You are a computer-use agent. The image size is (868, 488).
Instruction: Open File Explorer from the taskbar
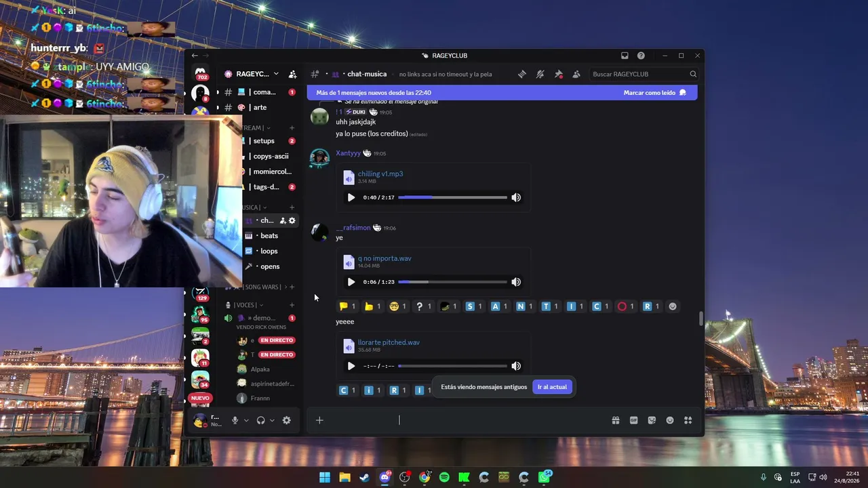pyautogui.click(x=344, y=477)
